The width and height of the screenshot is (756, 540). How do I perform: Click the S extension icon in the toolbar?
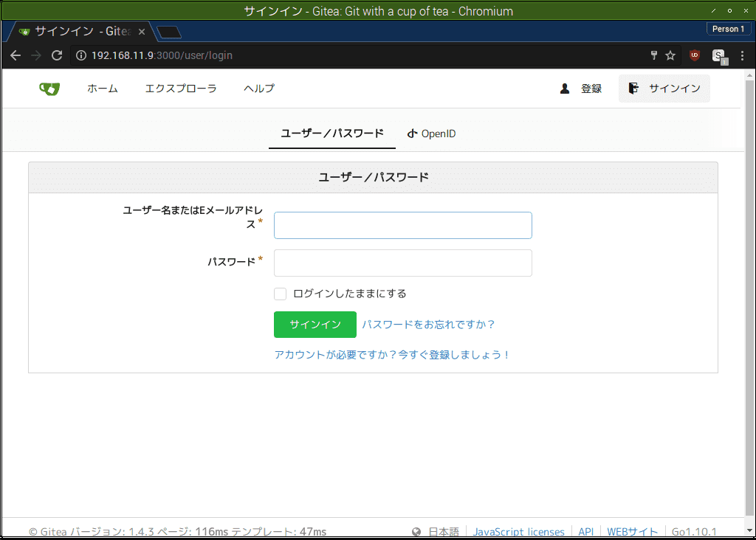point(717,55)
